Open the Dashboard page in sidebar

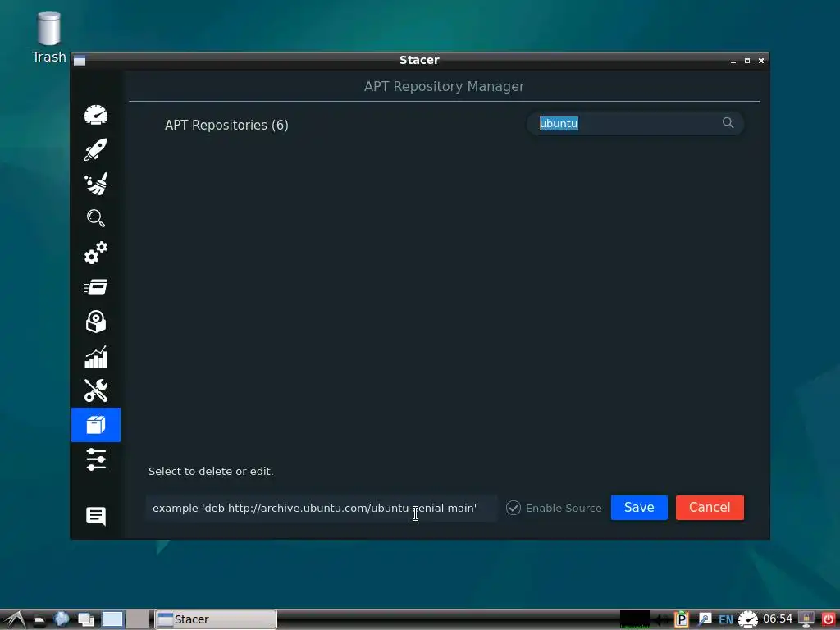96,115
